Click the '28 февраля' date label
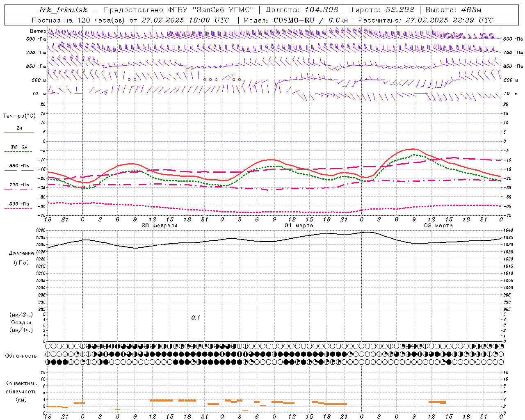This screenshot has width=525, height=420. click(x=160, y=226)
